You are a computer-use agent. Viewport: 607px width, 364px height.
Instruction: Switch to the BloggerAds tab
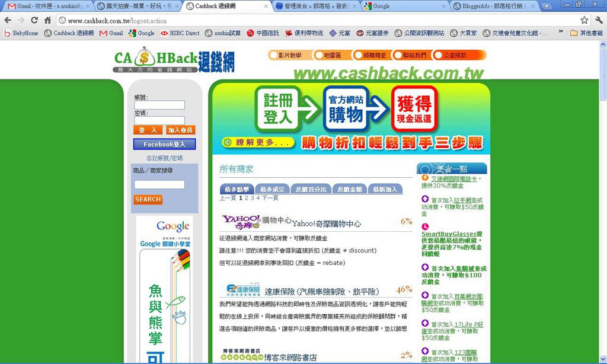click(x=494, y=6)
